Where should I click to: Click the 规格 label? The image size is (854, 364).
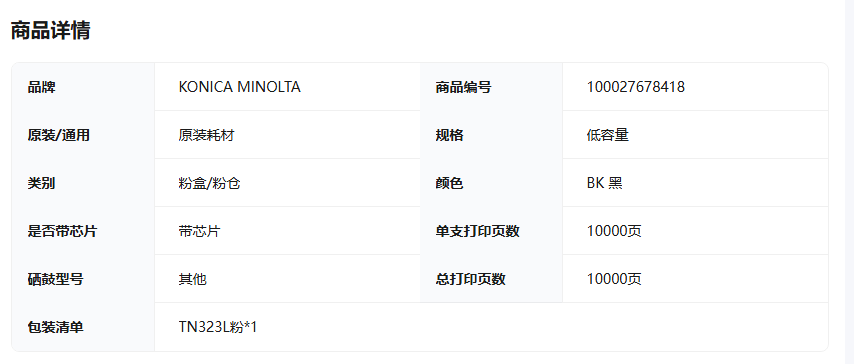pyautogui.click(x=449, y=135)
